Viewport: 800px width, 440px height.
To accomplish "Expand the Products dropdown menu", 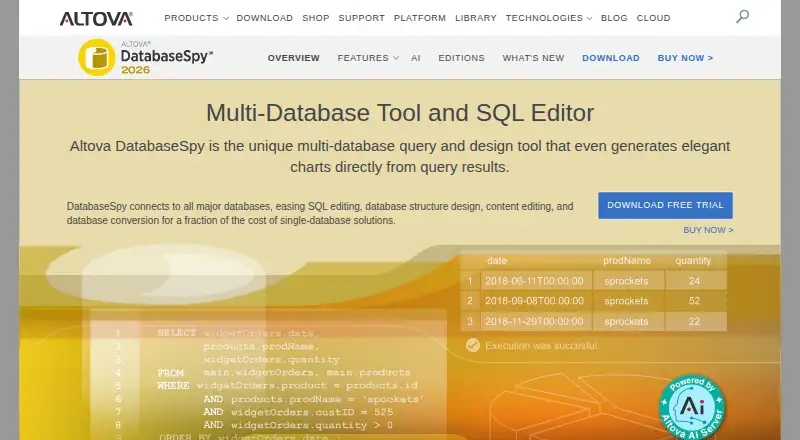I will click(196, 18).
